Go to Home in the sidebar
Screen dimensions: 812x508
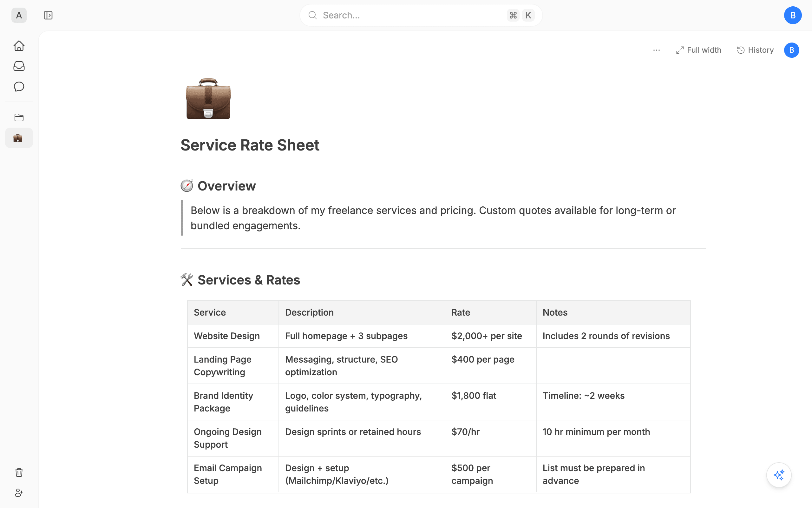coord(19,46)
